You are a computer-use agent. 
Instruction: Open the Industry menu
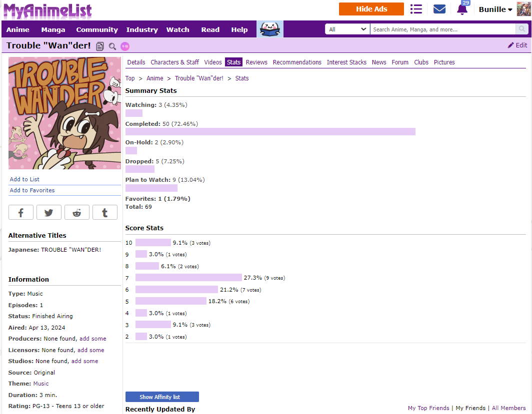point(142,30)
